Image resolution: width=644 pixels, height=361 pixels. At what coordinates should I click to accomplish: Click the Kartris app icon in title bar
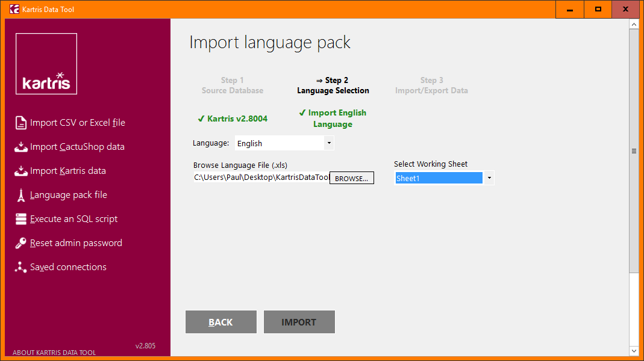click(14, 9)
